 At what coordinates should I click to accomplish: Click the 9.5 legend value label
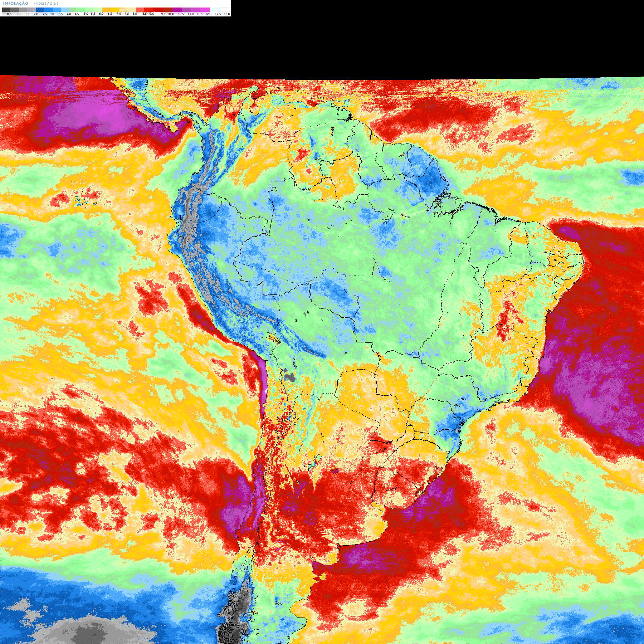[x=163, y=14]
